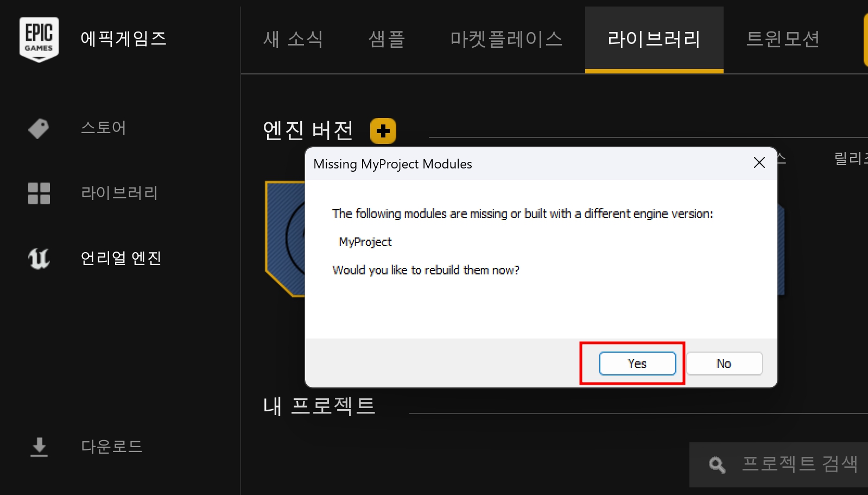Image resolution: width=868 pixels, height=495 pixels.
Task: Click Yes to rebuild modules
Action: pos(637,364)
